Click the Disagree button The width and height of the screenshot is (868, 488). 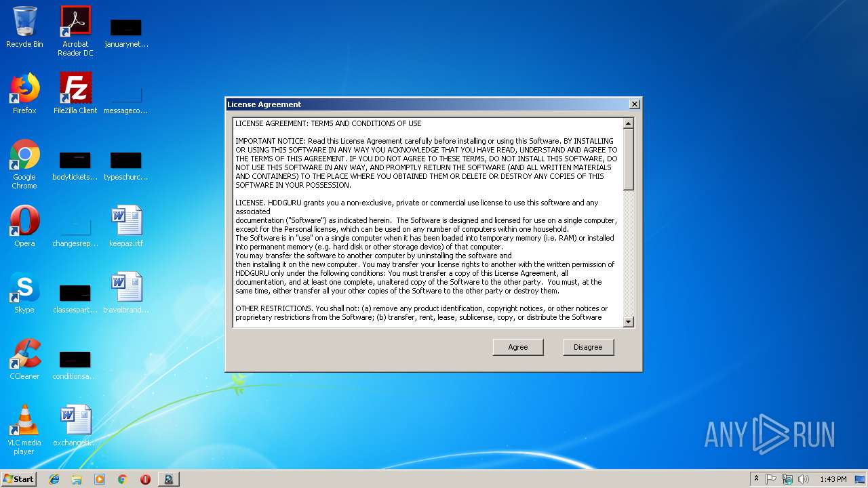pos(588,347)
